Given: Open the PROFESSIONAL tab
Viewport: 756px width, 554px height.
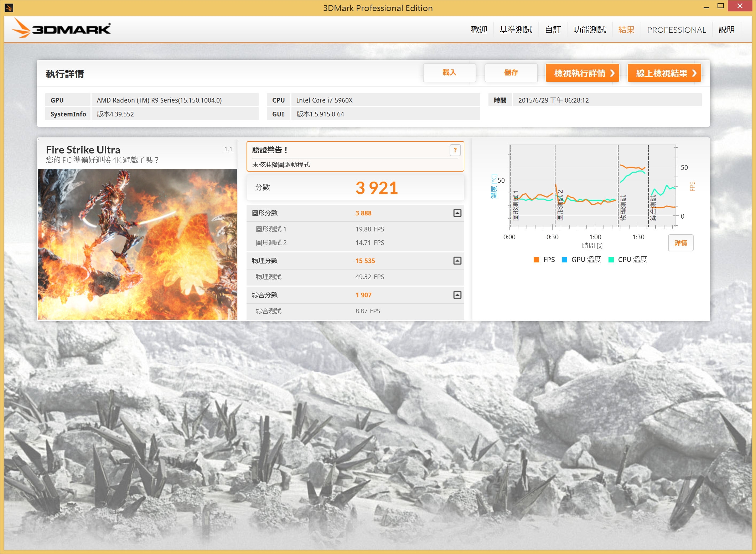Looking at the screenshot, I should click(676, 30).
